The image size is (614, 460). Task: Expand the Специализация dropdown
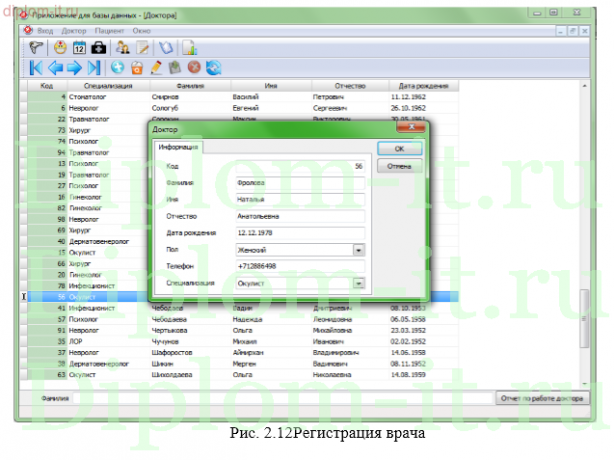pyautogui.click(x=358, y=284)
